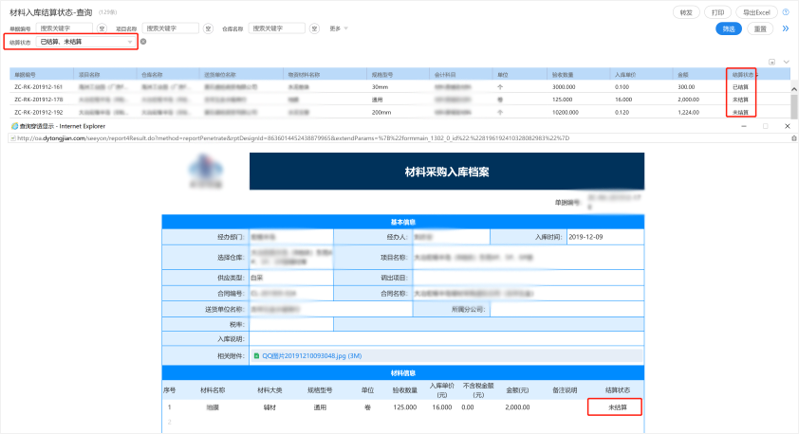Viewport: 799px width, 434px height.
Task: Click the 基本信息 section header
Action: [403, 222]
